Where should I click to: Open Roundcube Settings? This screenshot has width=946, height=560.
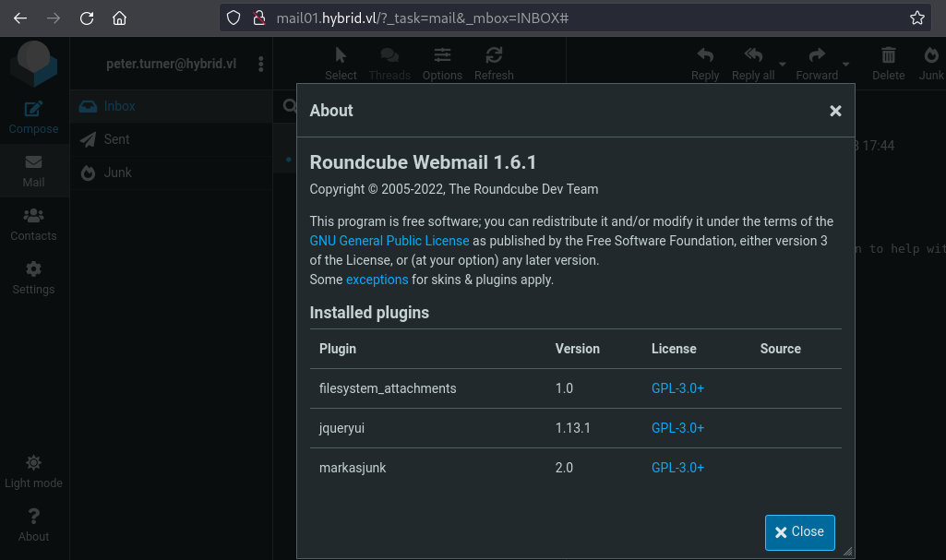(34, 278)
